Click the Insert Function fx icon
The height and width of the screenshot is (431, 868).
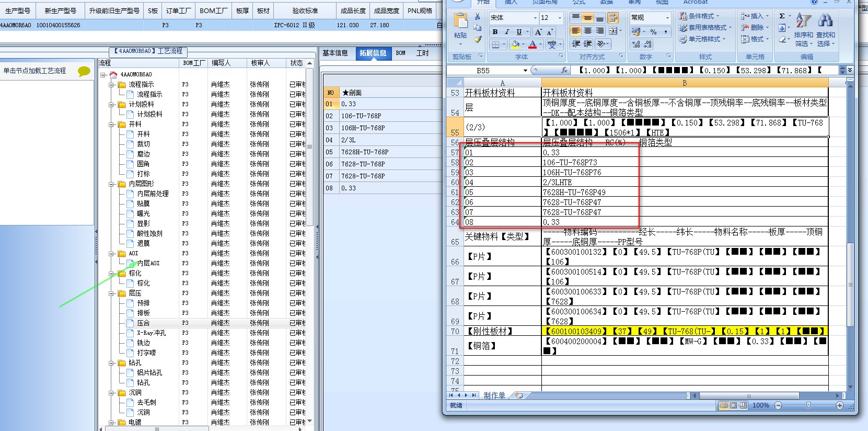(x=564, y=70)
